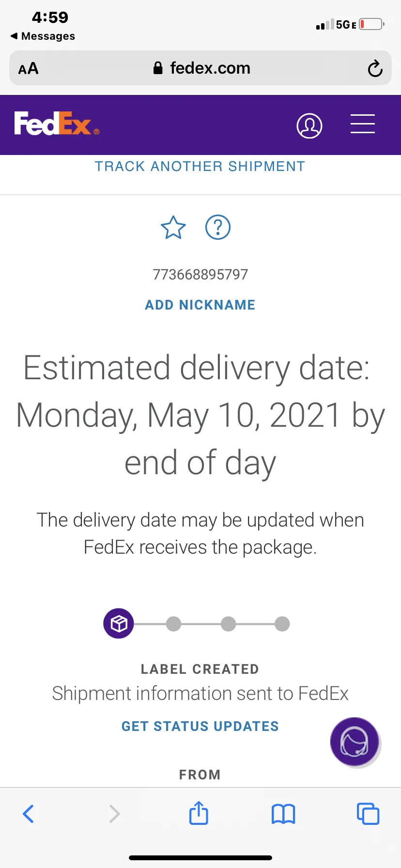Show open Safari tabs overview
This screenshot has height=868, width=401.
368,813
